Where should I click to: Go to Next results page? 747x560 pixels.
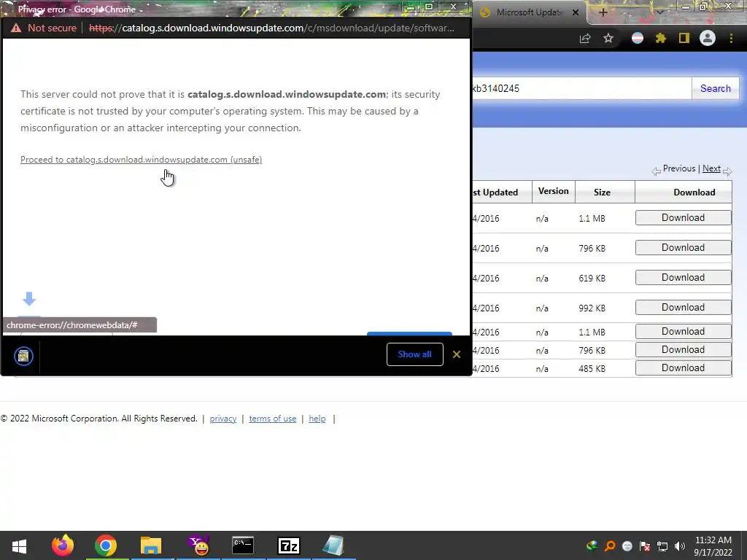pos(711,168)
